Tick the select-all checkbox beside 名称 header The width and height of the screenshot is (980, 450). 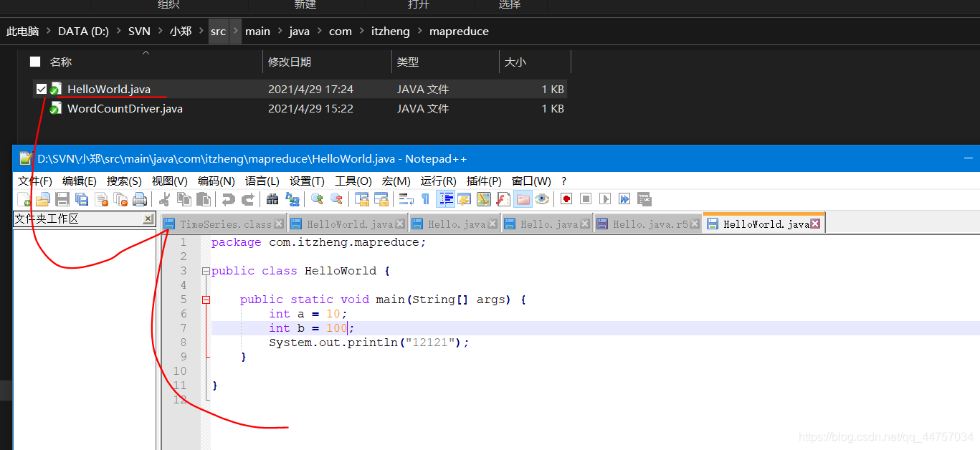(x=35, y=62)
